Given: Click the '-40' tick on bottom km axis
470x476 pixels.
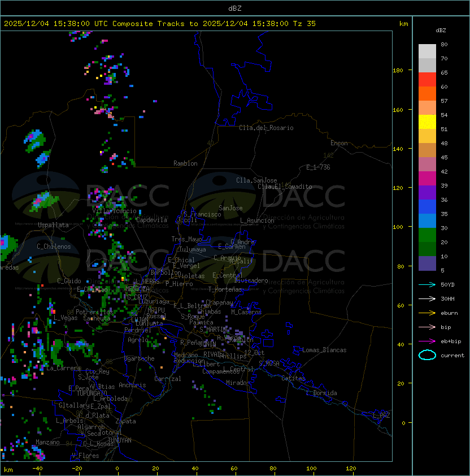Looking at the screenshot, I should coord(37,469).
